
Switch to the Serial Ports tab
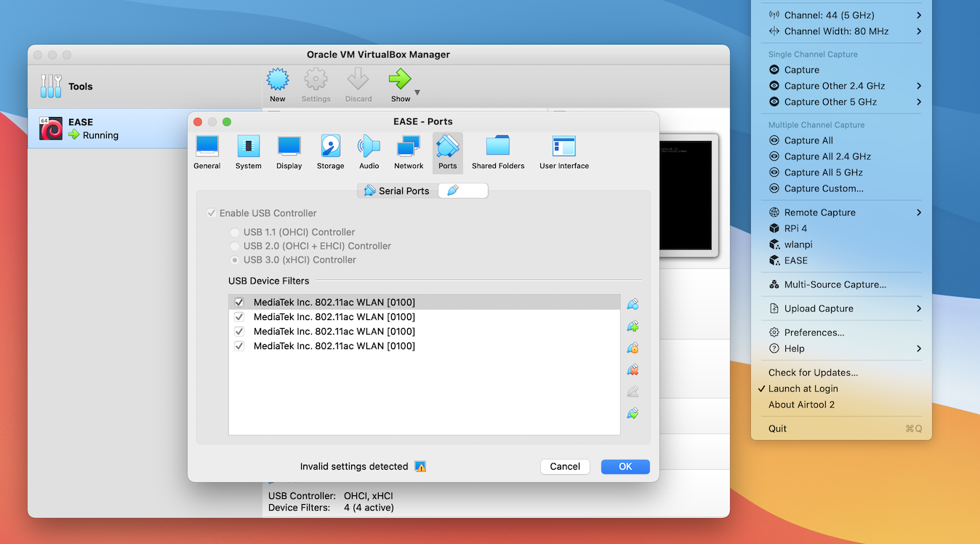click(397, 191)
